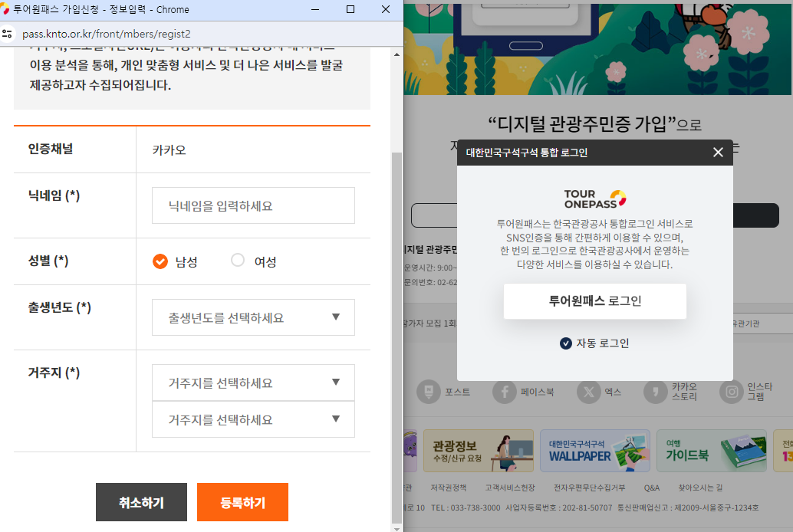793x532 pixels.
Task: Open the second 거주지 dropdown
Action: point(253,420)
